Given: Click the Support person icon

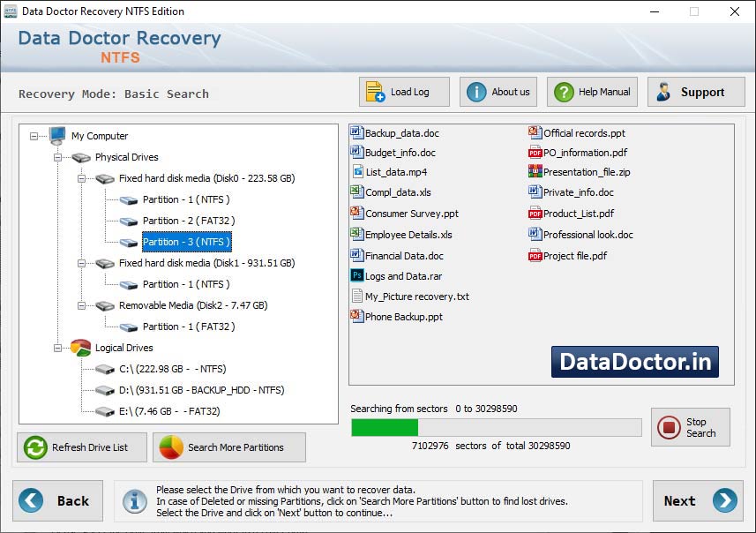Looking at the screenshot, I should point(665,91).
